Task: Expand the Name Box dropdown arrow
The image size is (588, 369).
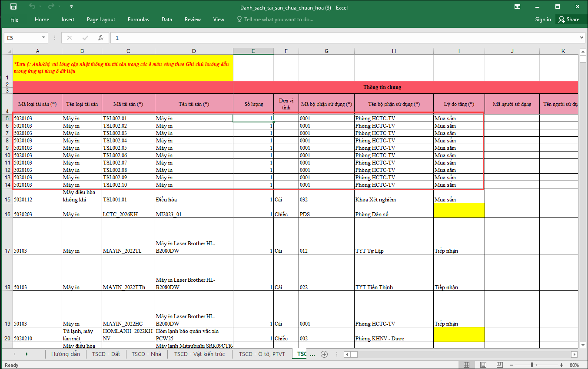Action: coord(43,38)
